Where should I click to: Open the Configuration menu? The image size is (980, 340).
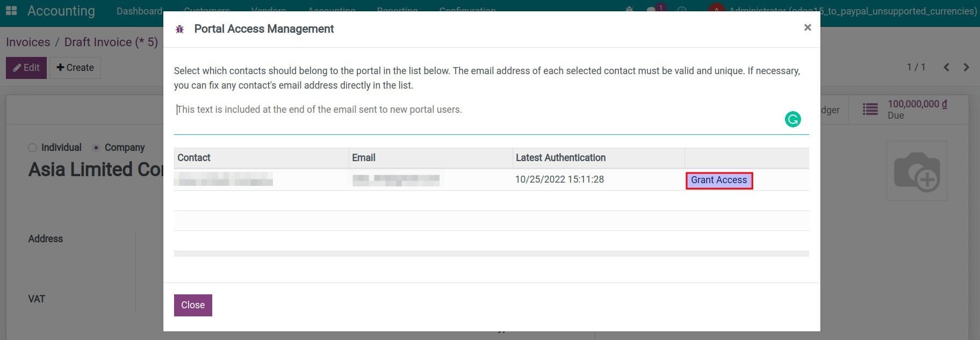pyautogui.click(x=467, y=11)
